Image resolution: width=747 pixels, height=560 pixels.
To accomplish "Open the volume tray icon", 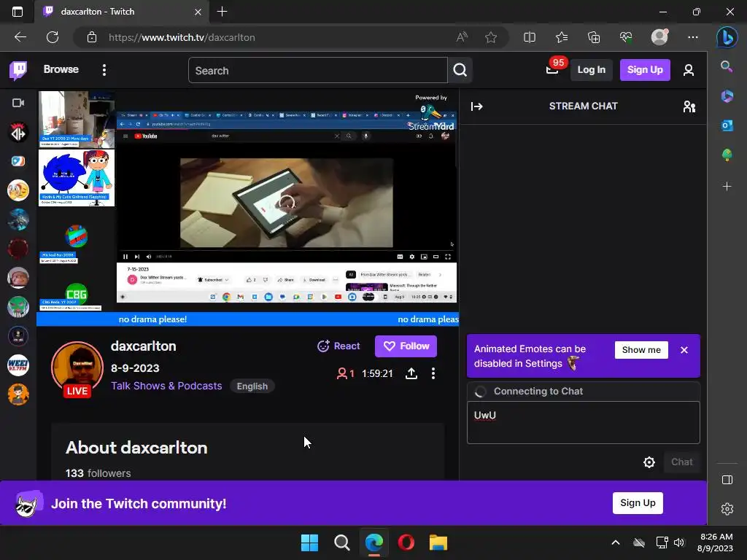I will (679, 542).
